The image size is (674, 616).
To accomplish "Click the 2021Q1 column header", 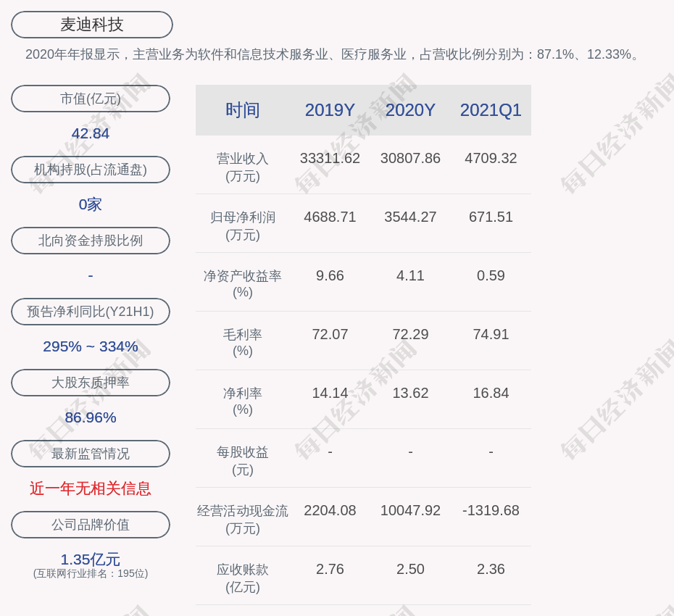I will [x=491, y=110].
